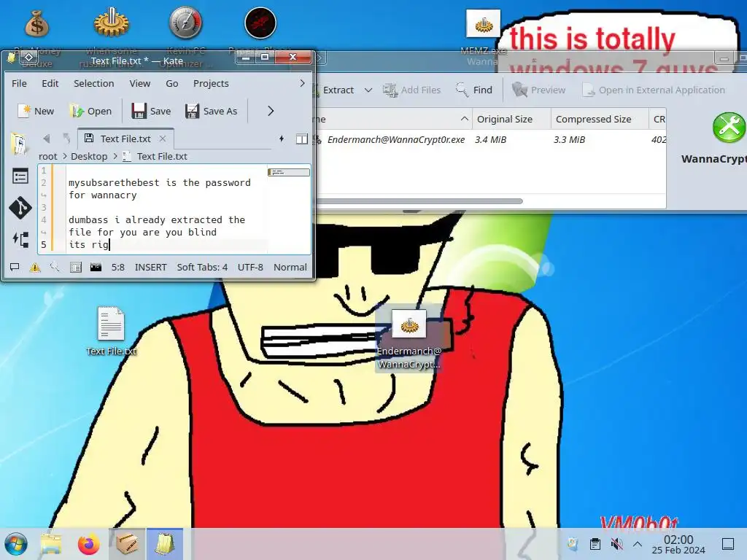747x560 pixels.
Task: Click root in the breadcrumb path
Action: point(47,156)
